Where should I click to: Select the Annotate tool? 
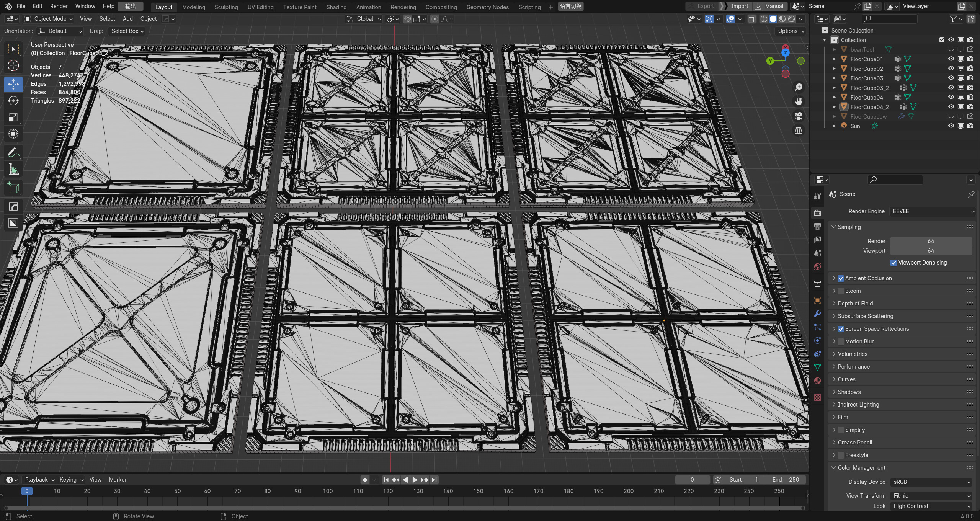[13, 153]
